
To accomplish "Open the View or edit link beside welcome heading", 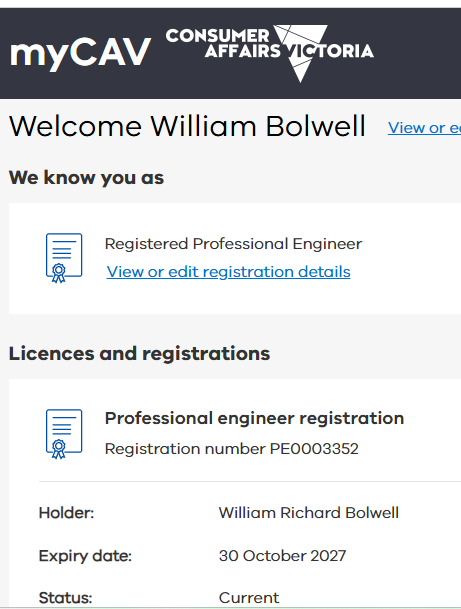I will pos(424,128).
